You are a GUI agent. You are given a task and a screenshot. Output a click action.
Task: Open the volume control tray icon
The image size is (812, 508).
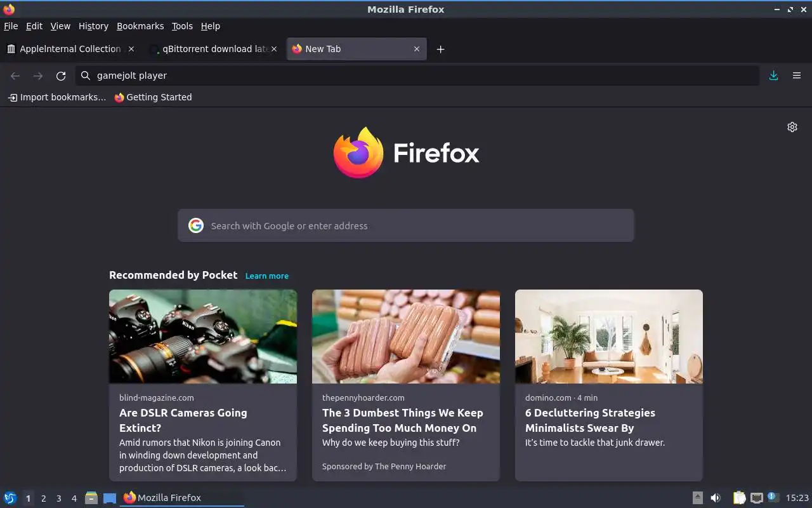tap(716, 498)
